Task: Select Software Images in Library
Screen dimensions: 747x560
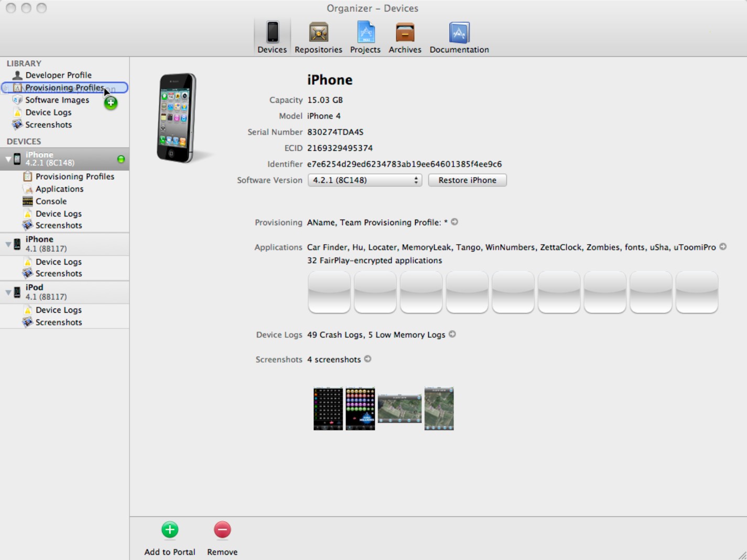Action: click(x=64, y=100)
